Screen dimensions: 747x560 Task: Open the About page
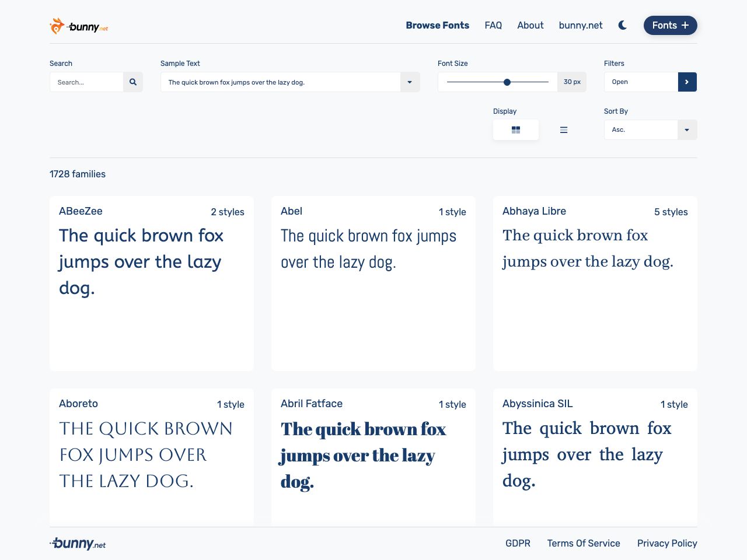pos(530,25)
